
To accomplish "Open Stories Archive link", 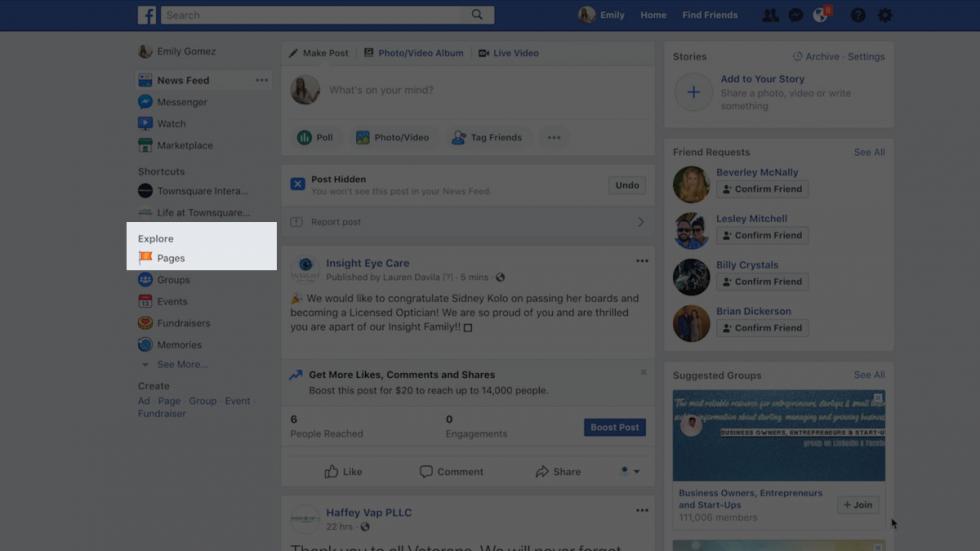I will [x=816, y=56].
